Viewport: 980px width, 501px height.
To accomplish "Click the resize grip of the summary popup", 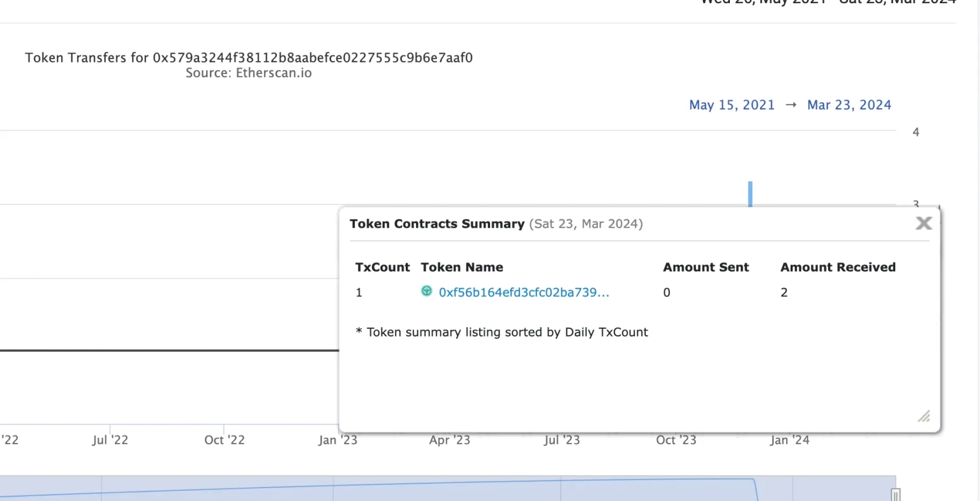I will click(924, 416).
